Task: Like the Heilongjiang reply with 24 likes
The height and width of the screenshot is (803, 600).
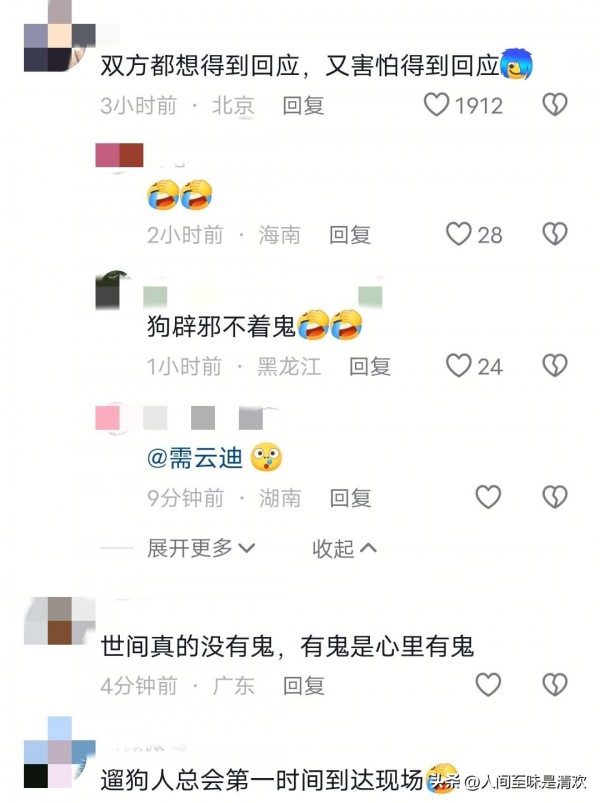Action: 458,366
